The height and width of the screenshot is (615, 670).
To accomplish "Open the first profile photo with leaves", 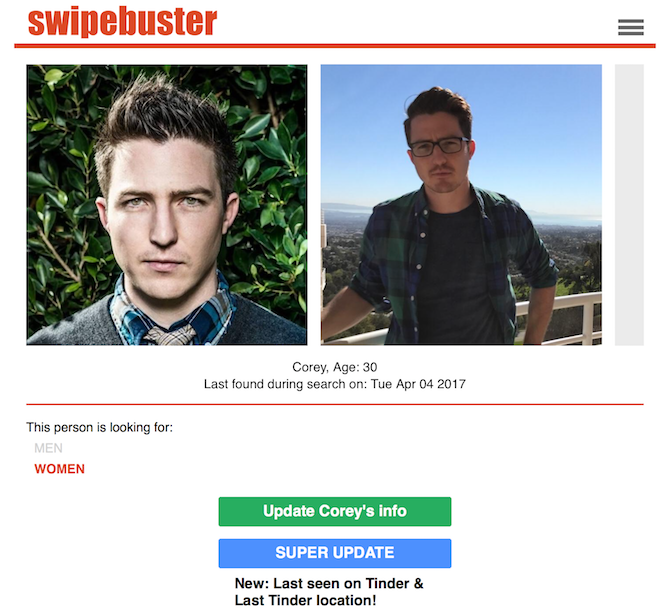I will [167, 205].
